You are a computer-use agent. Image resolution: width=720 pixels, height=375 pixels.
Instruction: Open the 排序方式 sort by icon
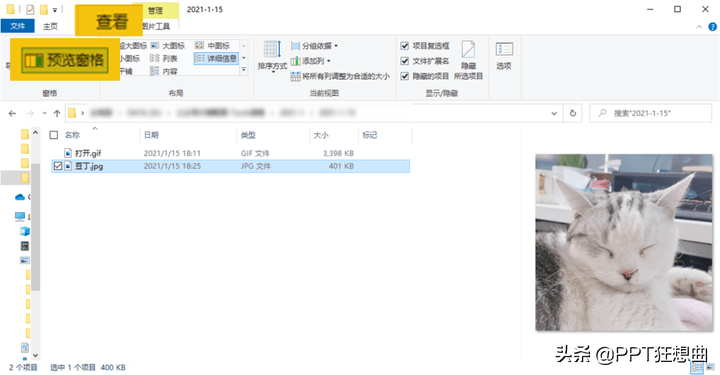(272, 56)
